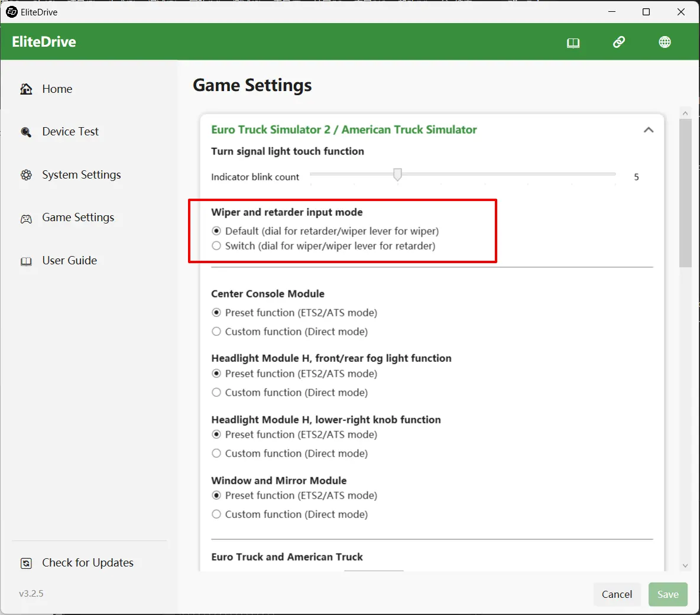Click 'Euro Truck and American Truck' heading
The image size is (700, 615).
pos(287,557)
